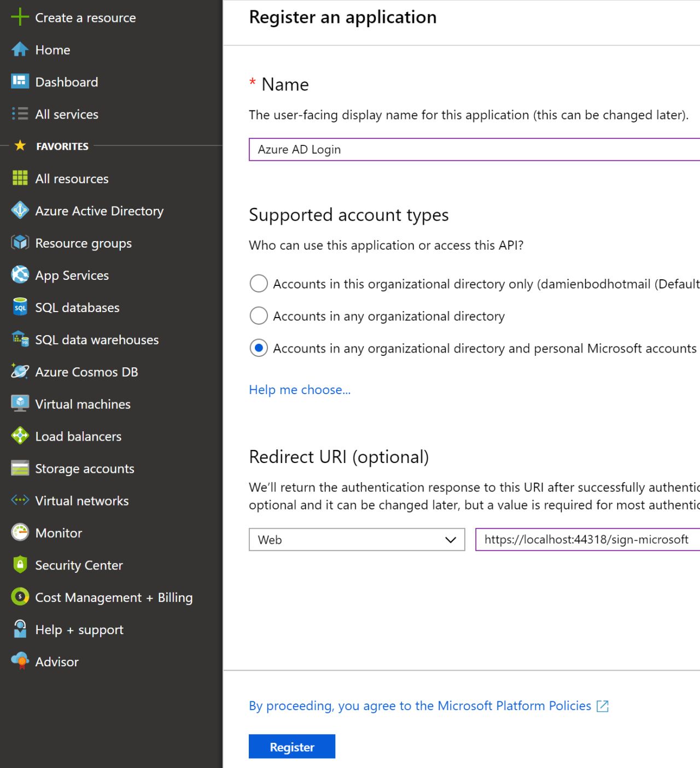Open Azure Cosmos DB
Viewport: 700px width, 768px height.
86,372
